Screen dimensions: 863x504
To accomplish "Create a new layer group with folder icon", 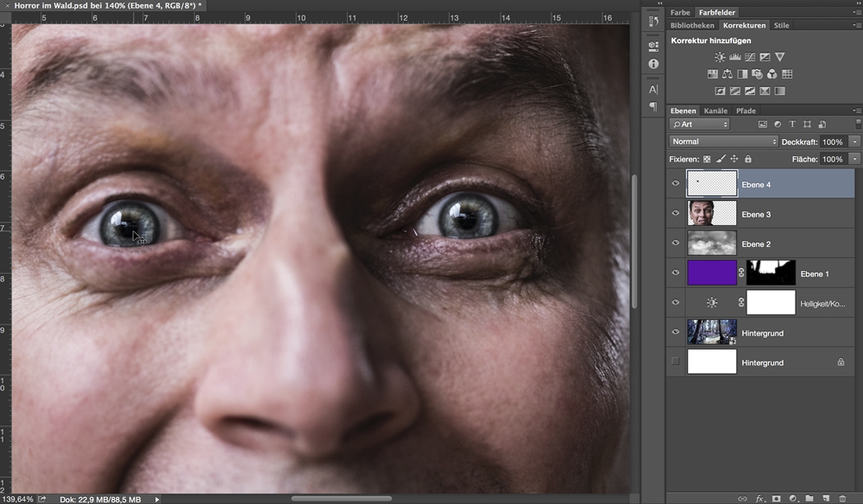I will coord(809,498).
